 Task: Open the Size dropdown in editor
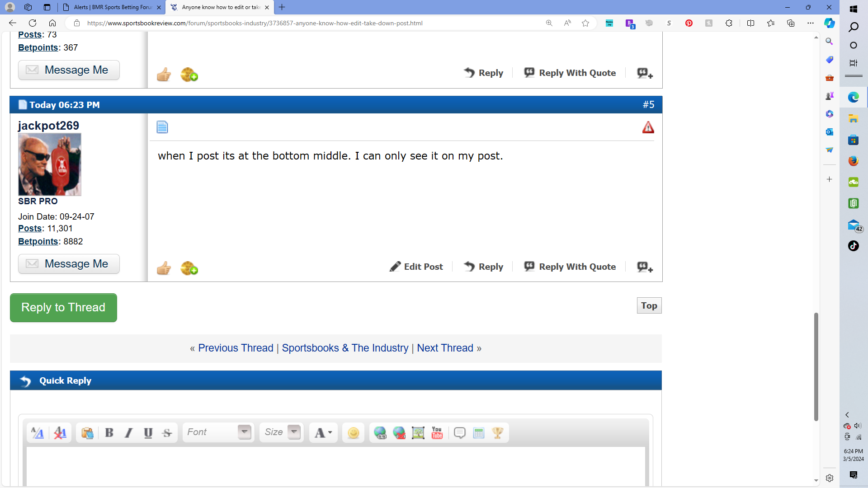282,432
